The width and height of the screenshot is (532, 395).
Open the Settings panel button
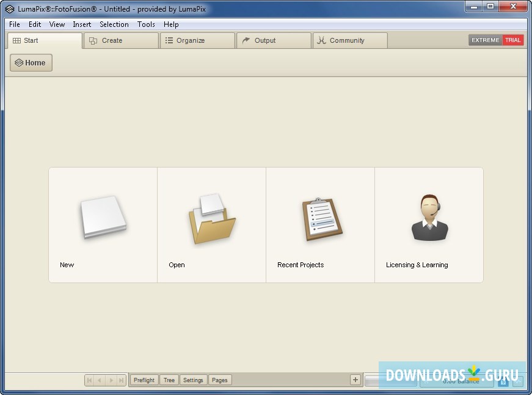point(193,380)
